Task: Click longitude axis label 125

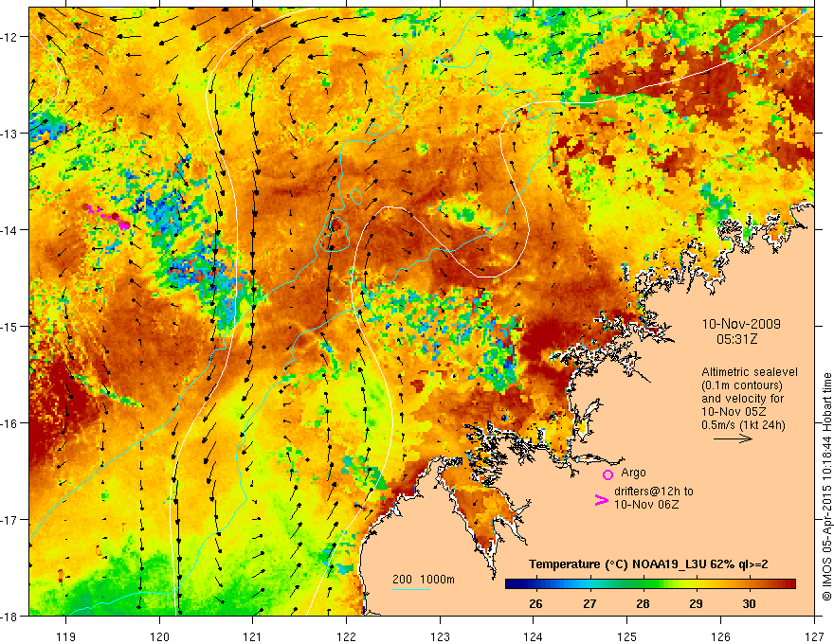Action: pos(627,636)
